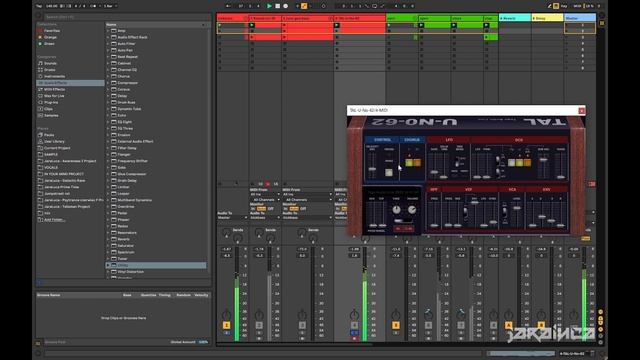Expand the EQ Eight entry
Viewport: 640px width, 360px height.
click(x=108, y=122)
